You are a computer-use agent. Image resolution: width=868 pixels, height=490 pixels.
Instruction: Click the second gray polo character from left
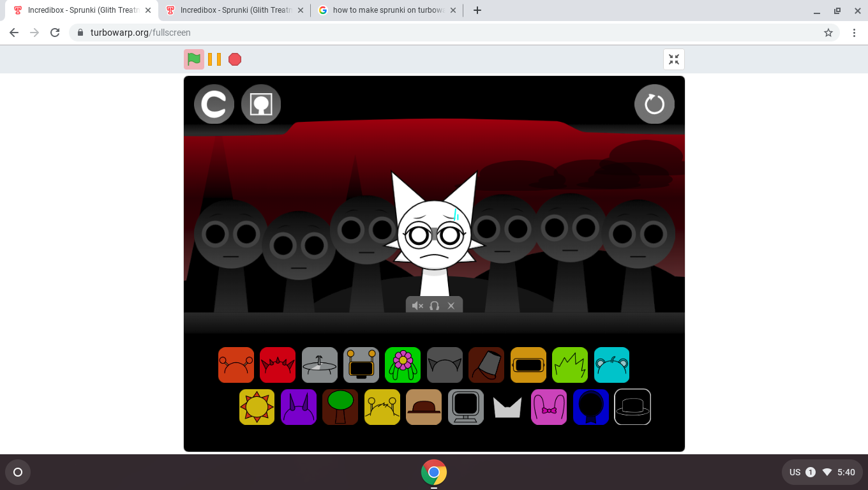coord(299,262)
